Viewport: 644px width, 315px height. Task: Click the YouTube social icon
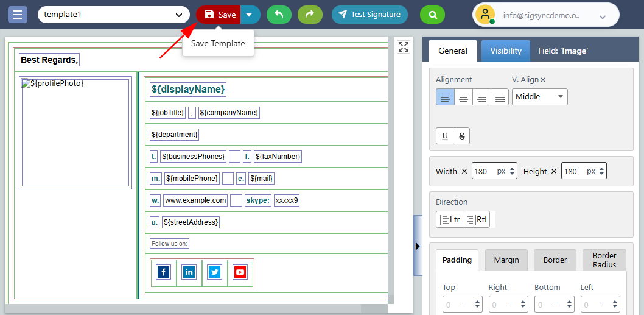coord(240,272)
